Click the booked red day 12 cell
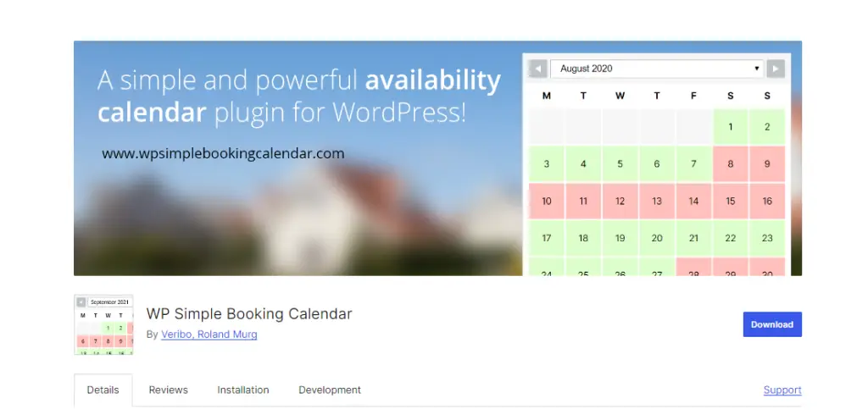The image size is (868, 420). pos(620,202)
